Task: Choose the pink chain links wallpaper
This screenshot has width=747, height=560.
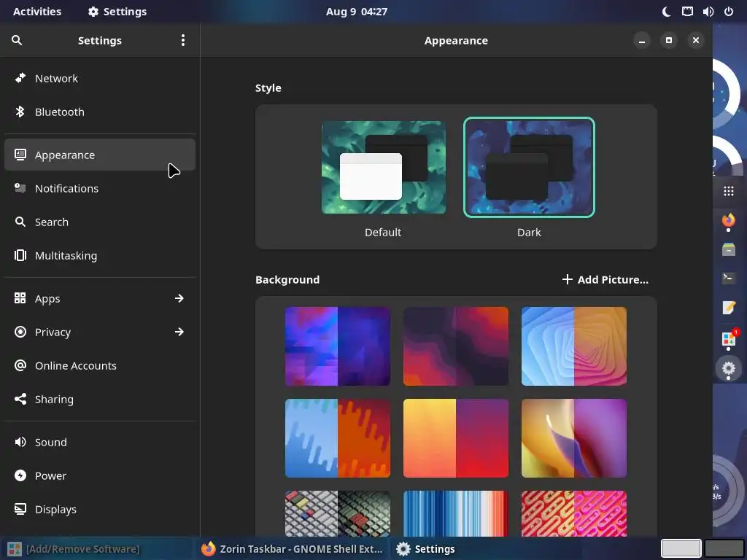Action: click(574, 514)
